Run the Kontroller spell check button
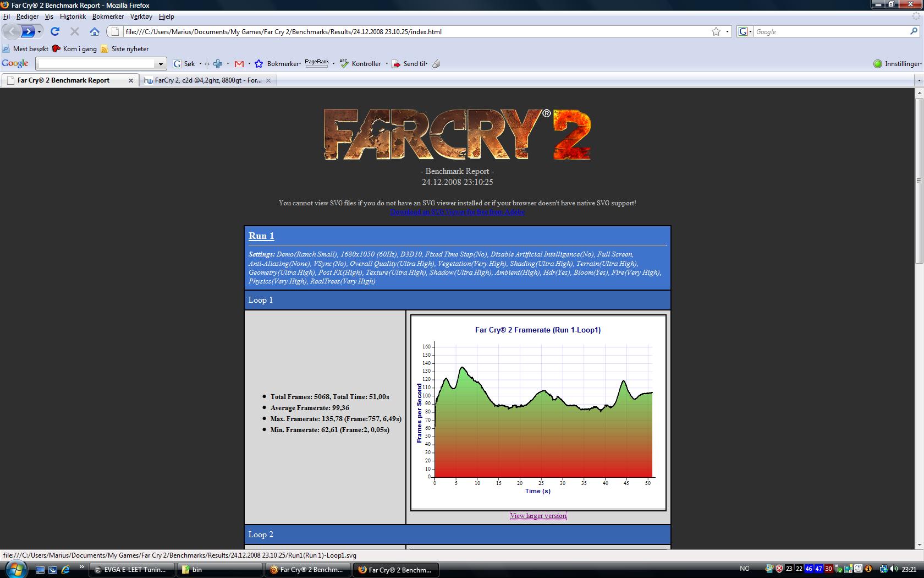The height and width of the screenshot is (578, 924). [x=360, y=64]
